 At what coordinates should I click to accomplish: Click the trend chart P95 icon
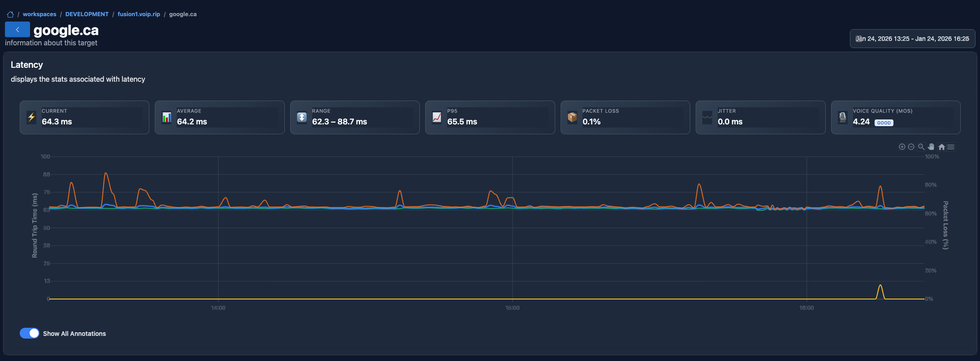437,117
